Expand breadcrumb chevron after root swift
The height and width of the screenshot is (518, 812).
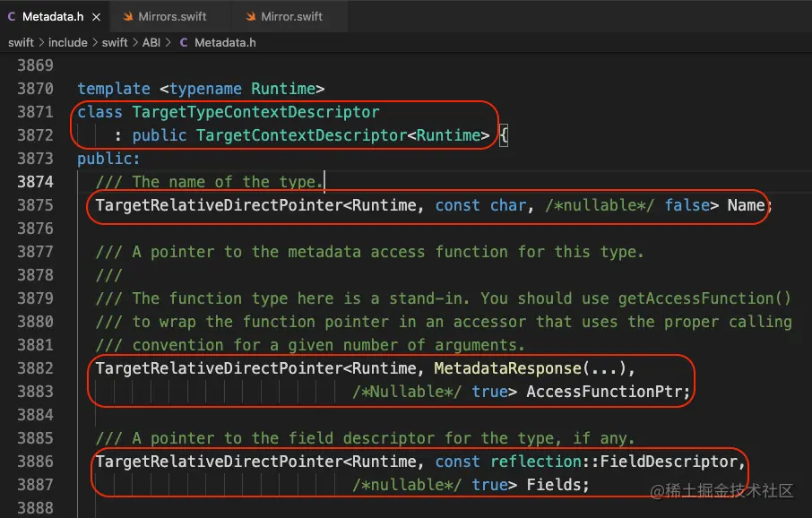41,42
